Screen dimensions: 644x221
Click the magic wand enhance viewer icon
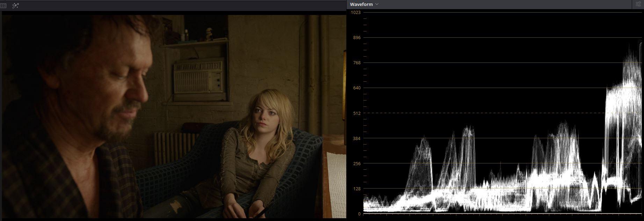click(x=15, y=6)
